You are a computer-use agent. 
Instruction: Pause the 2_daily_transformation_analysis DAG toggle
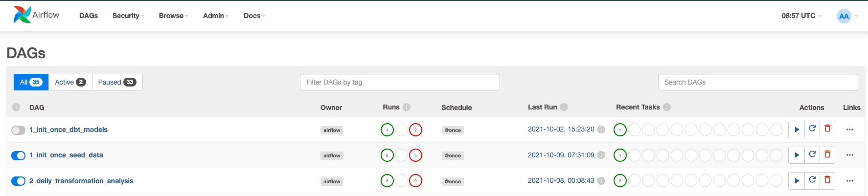click(19, 181)
